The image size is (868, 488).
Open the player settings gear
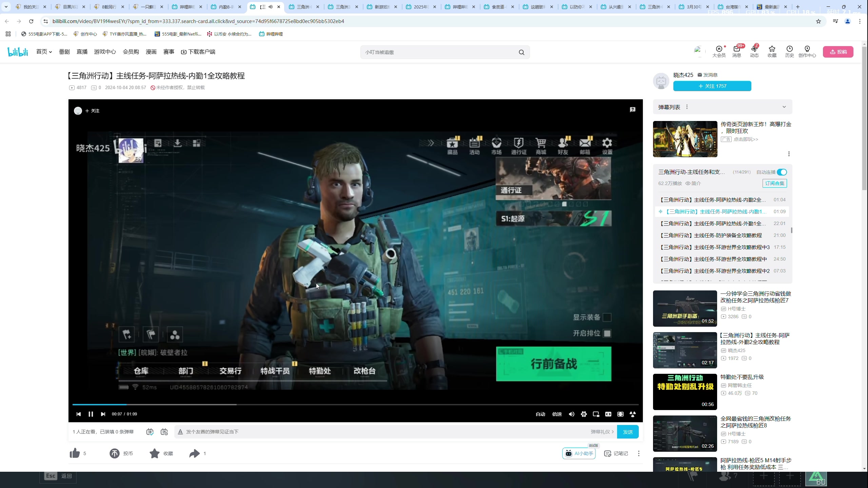click(x=584, y=414)
